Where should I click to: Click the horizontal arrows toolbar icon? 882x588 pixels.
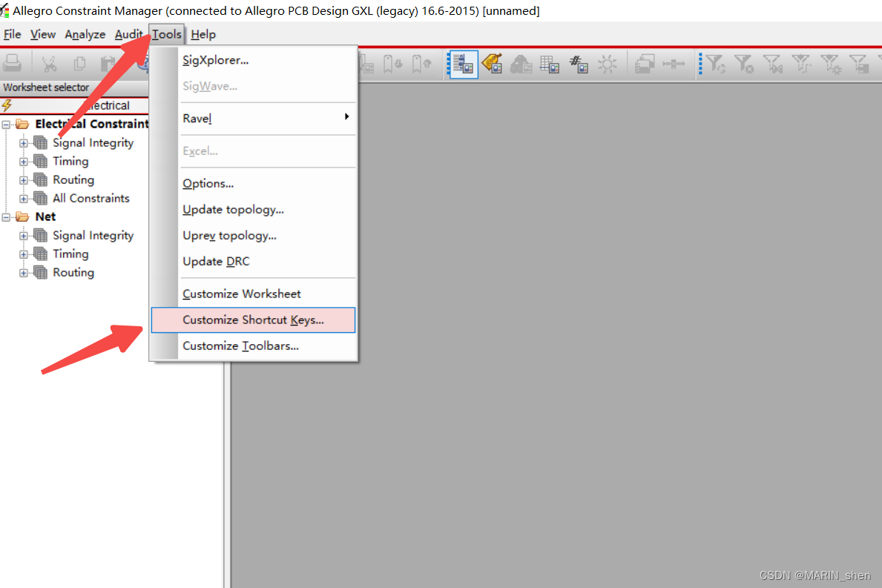pos(674,64)
